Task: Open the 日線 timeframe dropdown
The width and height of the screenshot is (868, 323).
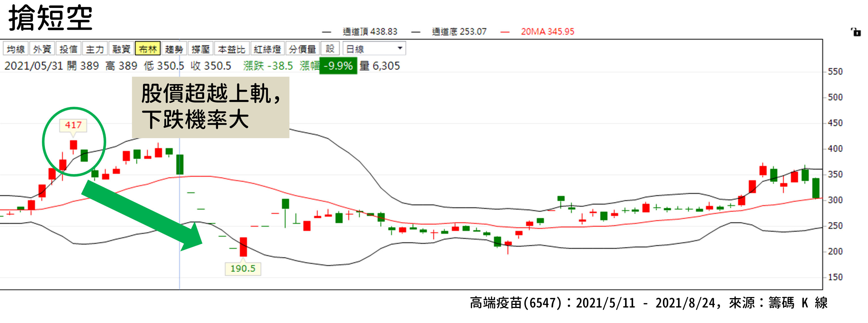Action: (374, 49)
